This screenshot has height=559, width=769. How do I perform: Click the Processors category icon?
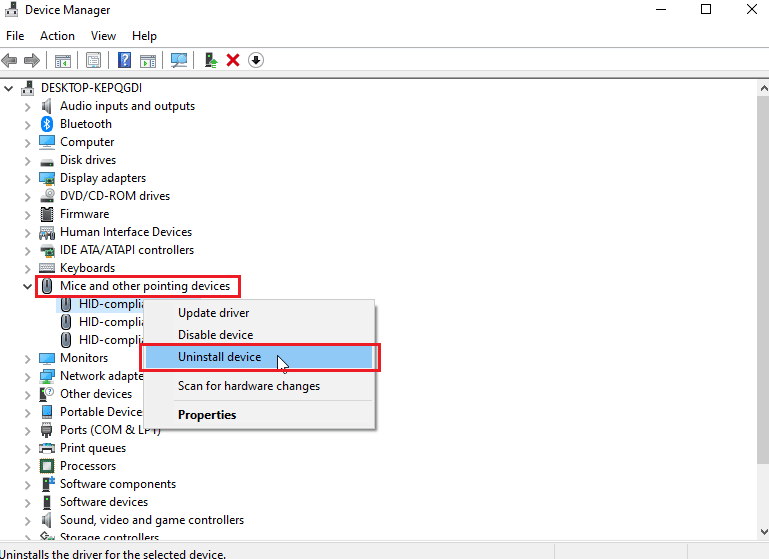[x=47, y=466]
